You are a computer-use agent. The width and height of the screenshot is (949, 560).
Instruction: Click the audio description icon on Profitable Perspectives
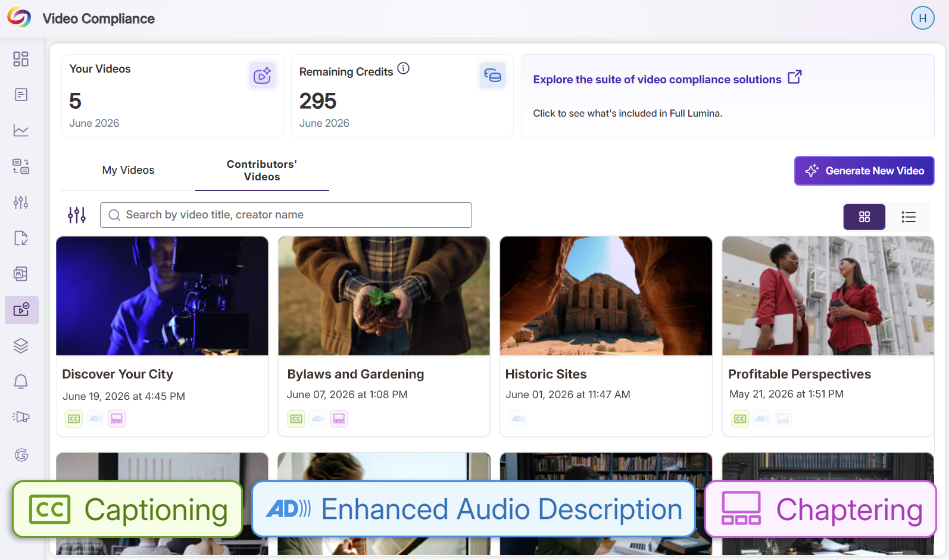[x=761, y=419]
